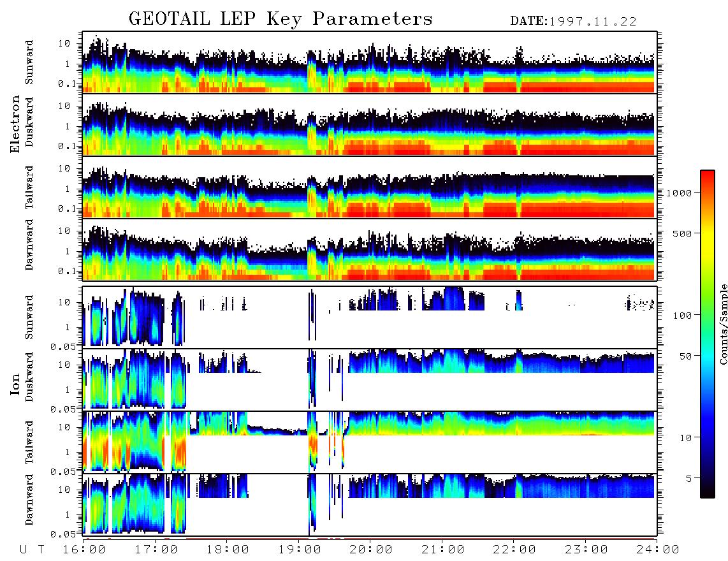
Task: Select the 'DATE:1997.11.22' label
Action: click(x=573, y=21)
